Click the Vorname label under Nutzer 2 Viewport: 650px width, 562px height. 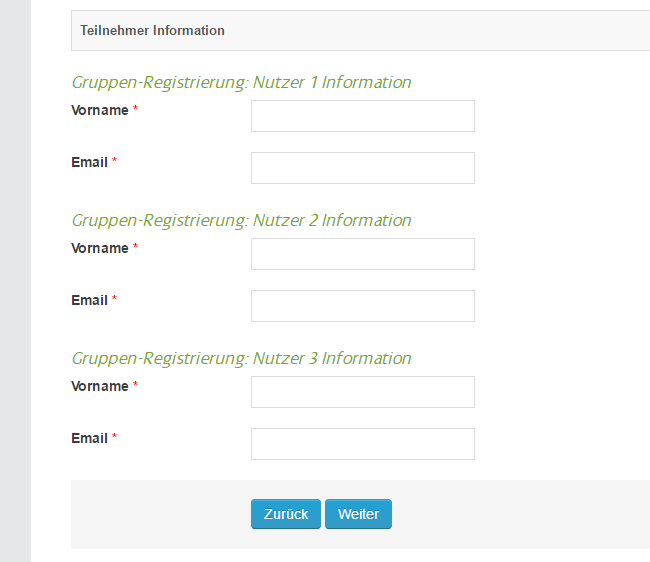point(100,248)
